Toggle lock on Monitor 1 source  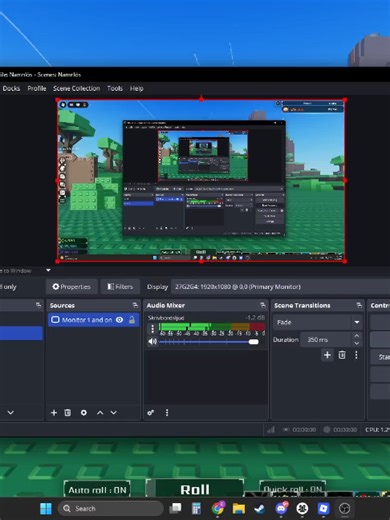pos(132,320)
